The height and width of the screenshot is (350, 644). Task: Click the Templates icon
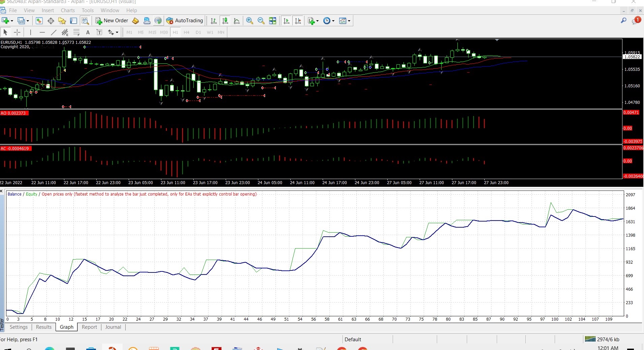(343, 21)
